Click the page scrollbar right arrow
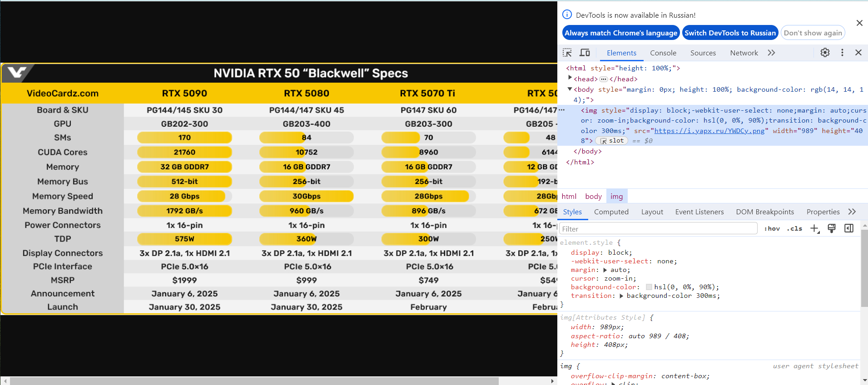868x385 pixels. click(553, 381)
